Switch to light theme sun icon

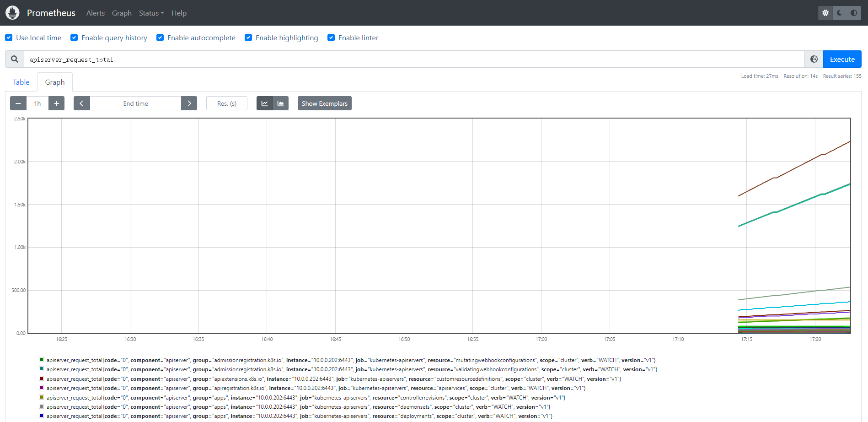pos(825,13)
